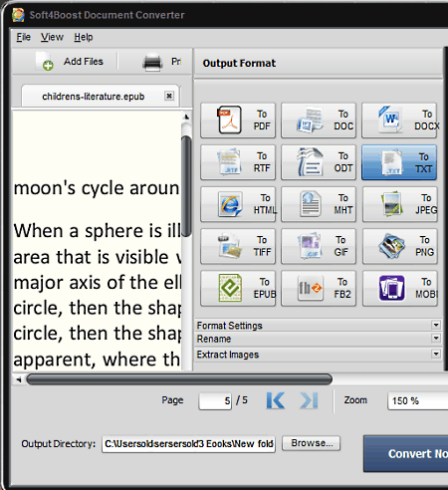448x490 pixels.
Task: Click the horizontal scrollbar left arrow
Action: pyautogui.click(x=19, y=379)
